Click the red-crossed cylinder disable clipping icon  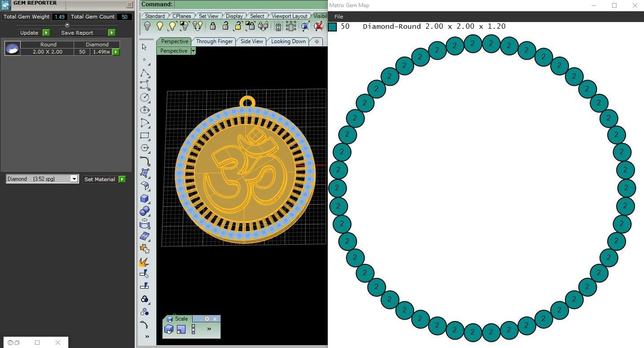point(318,27)
